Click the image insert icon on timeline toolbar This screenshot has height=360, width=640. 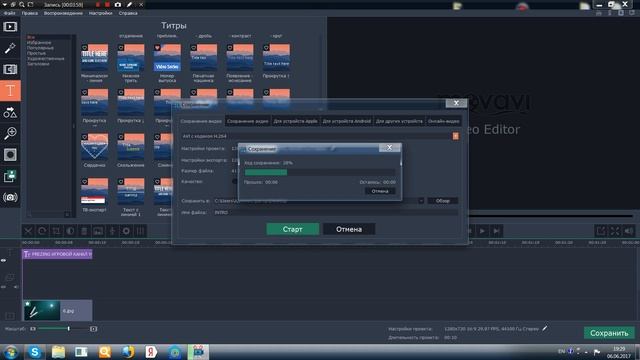[x=98, y=231]
